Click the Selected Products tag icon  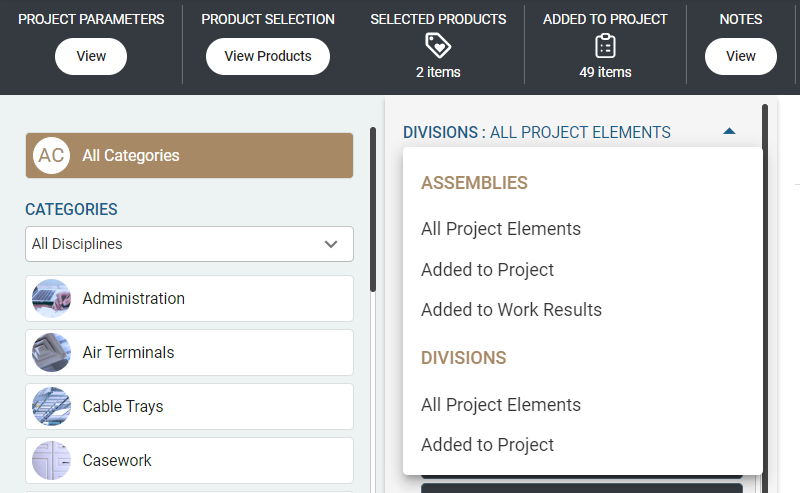(438, 45)
